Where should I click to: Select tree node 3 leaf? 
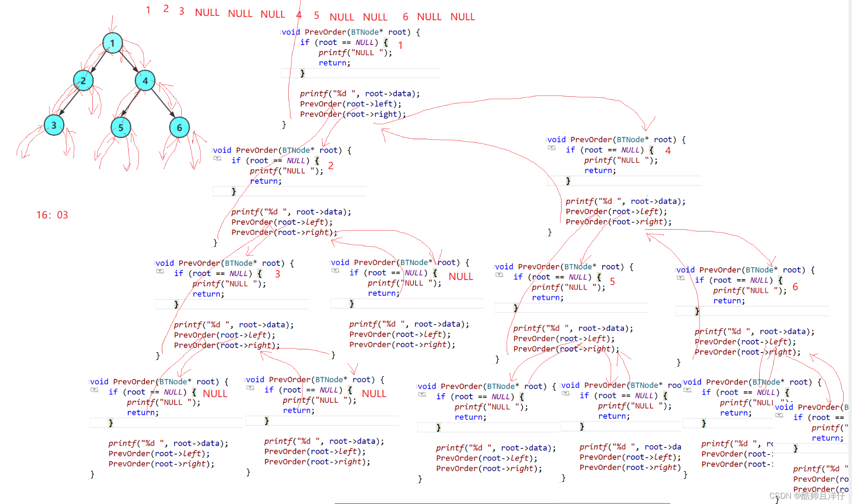tap(54, 125)
